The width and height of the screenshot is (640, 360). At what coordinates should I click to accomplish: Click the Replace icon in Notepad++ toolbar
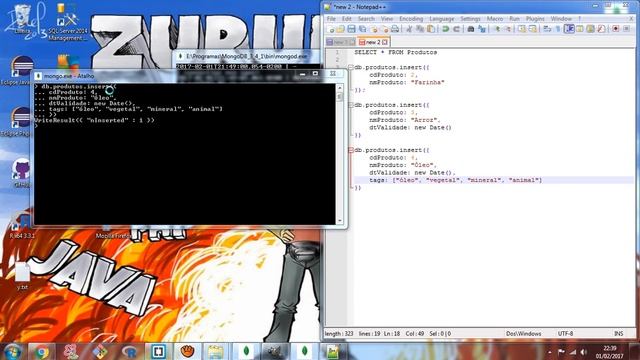pyautogui.click(x=482, y=29)
